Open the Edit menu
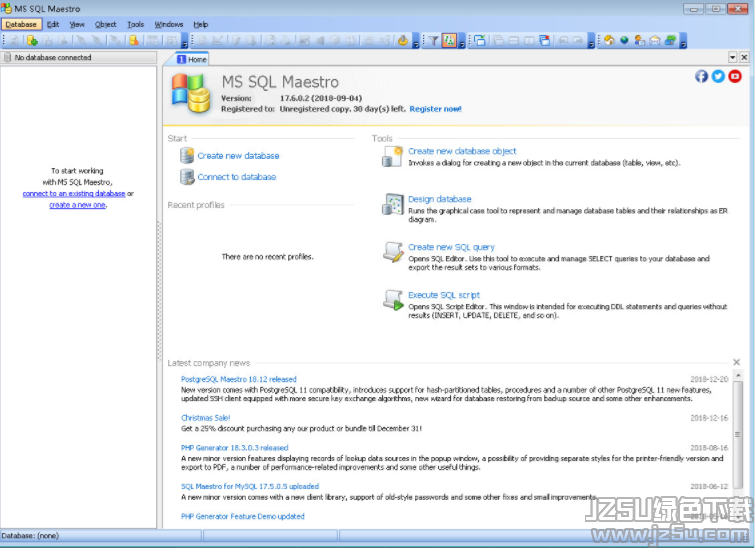 53,24
